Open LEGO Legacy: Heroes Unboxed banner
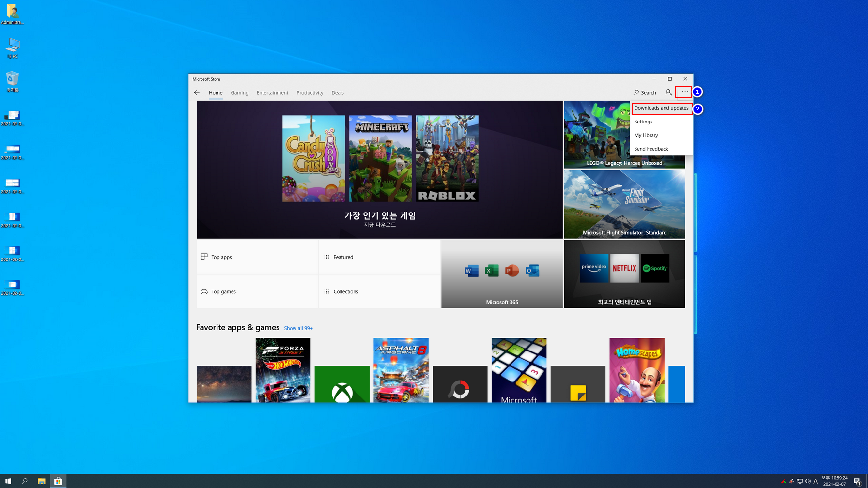Viewport: 868px width, 488px height. [x=624, y=135]
